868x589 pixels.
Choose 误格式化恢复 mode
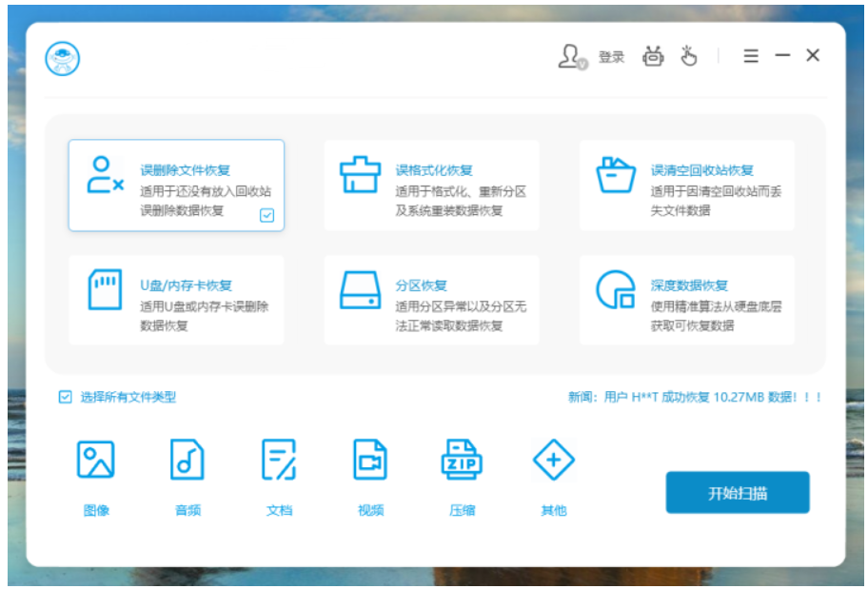click(431, 186)
